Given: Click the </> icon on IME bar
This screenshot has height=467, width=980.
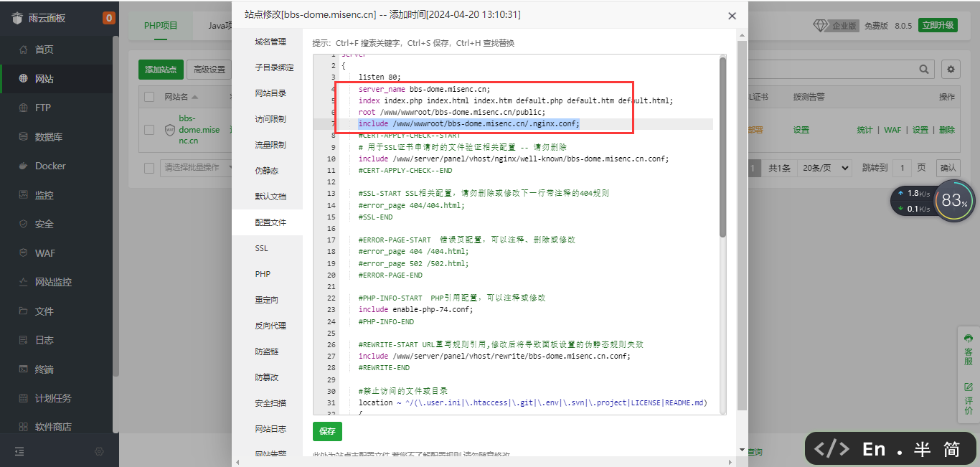Looking at the screenshot, I should (831, 449).
